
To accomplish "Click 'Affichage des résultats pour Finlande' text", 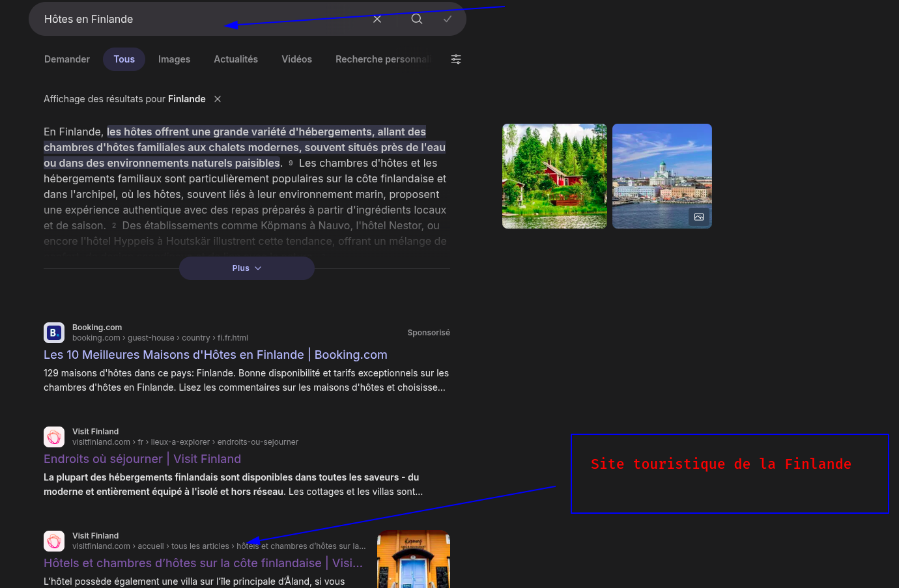I will click(x=124, y=99).
